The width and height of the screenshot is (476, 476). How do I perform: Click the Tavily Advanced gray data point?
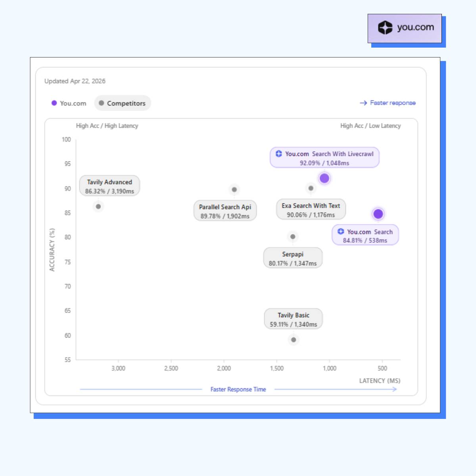98,206
